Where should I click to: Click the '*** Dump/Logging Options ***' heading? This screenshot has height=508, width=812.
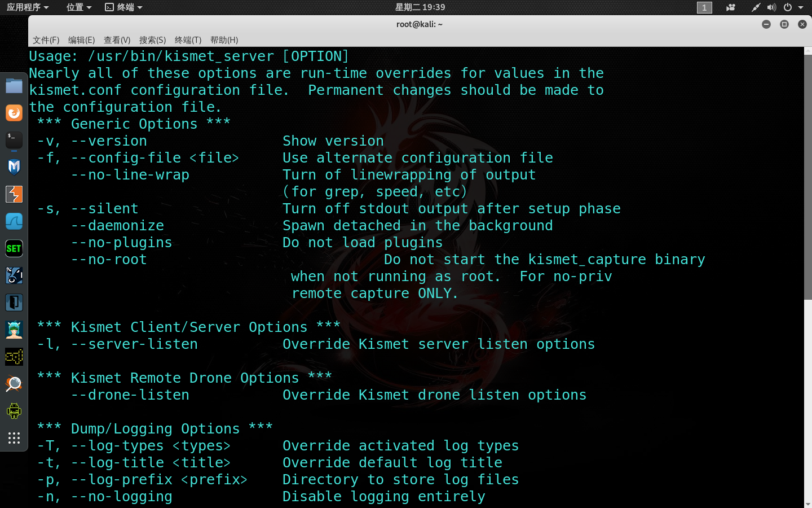155,429
